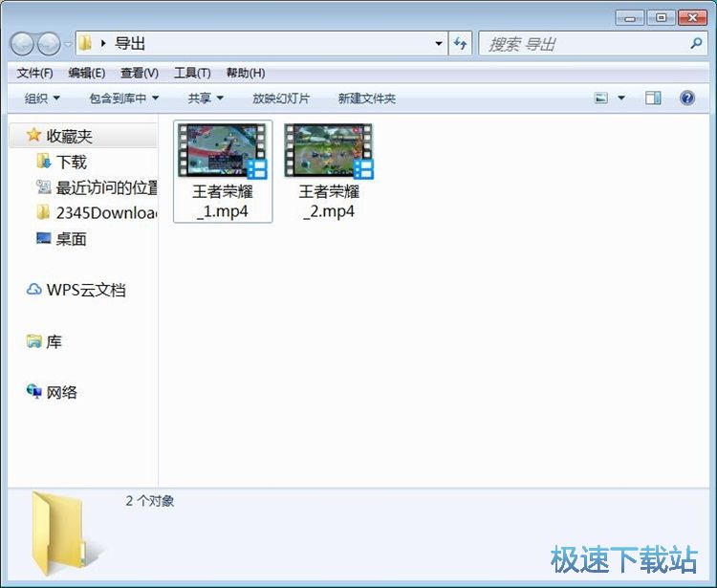
Task: Select 最近访问的位置 in favorites
Action: pos(106,187)
